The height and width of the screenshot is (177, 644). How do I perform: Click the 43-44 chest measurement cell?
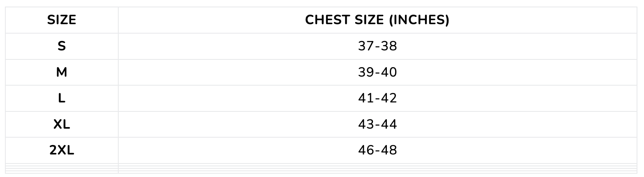377,125
